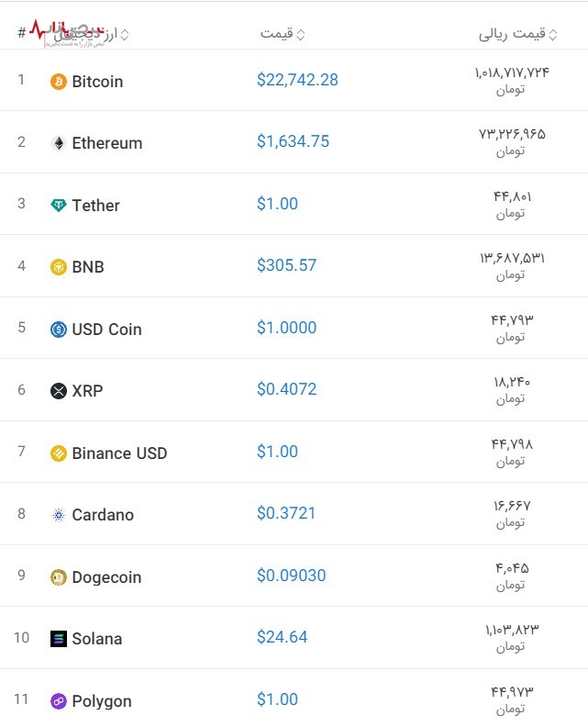Image resolution: width=588 pixels, height=727 pixels.
Task: Click the Bitcoin toman price value
Action: point(512,73)
